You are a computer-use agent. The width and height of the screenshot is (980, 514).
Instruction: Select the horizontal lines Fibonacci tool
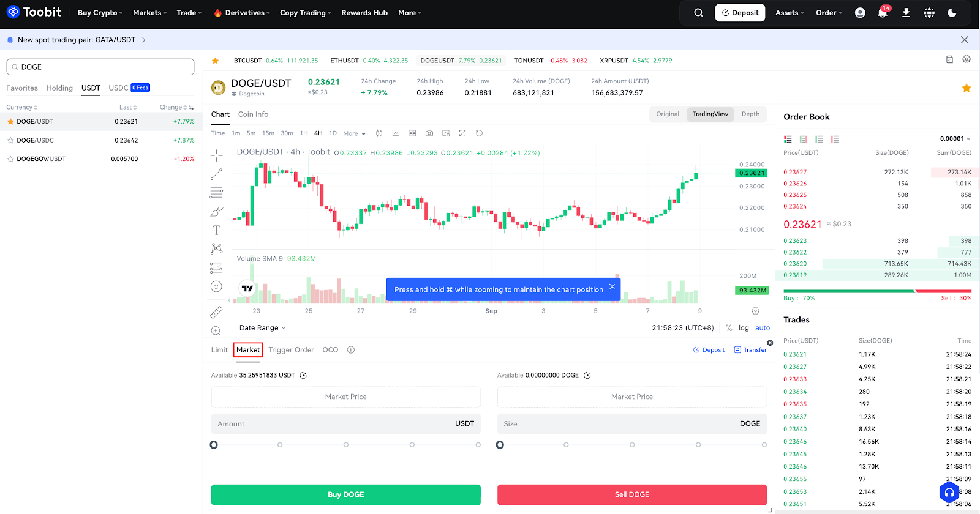click(216, 193)
